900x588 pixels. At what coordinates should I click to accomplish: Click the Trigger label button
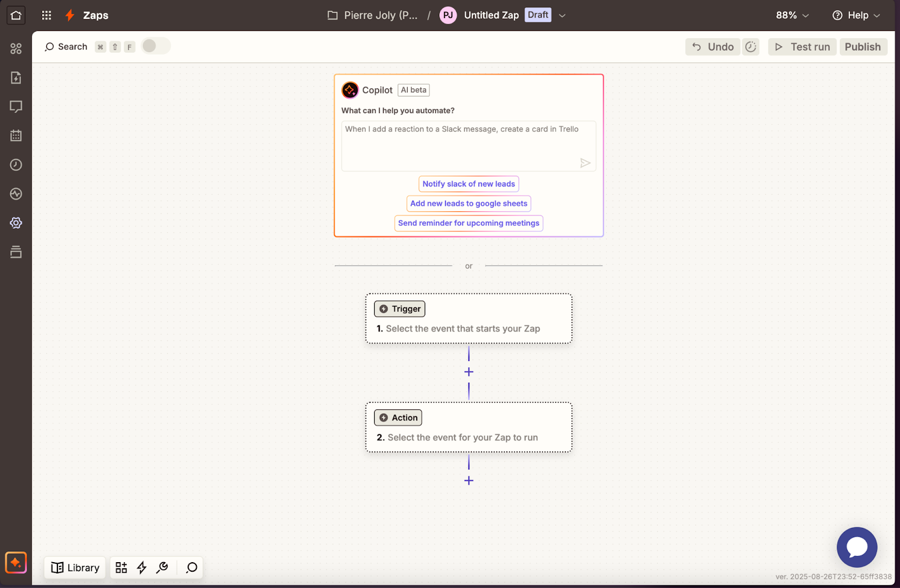[x=399, y=309]
